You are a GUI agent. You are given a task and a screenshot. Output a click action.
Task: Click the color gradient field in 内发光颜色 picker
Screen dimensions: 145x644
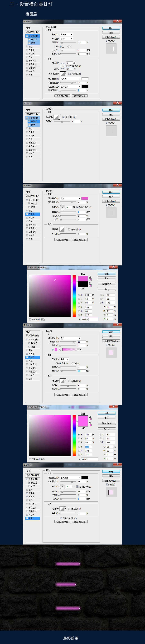(50, 436)
